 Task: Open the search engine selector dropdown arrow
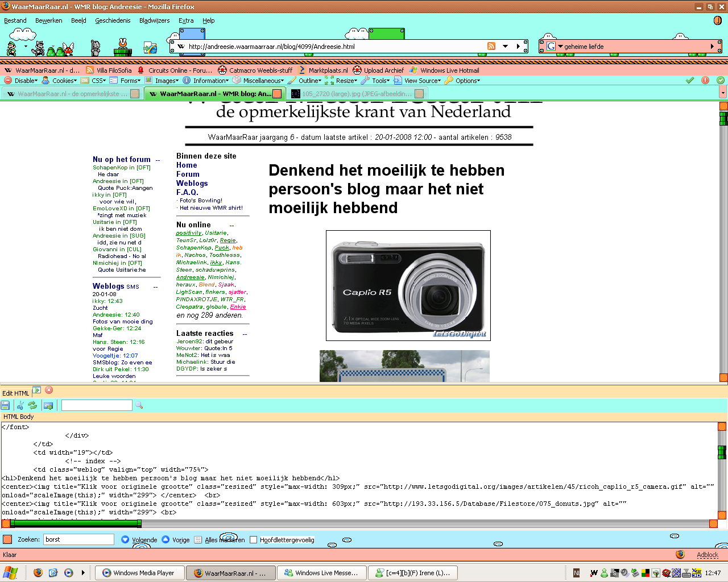point(560,47)
